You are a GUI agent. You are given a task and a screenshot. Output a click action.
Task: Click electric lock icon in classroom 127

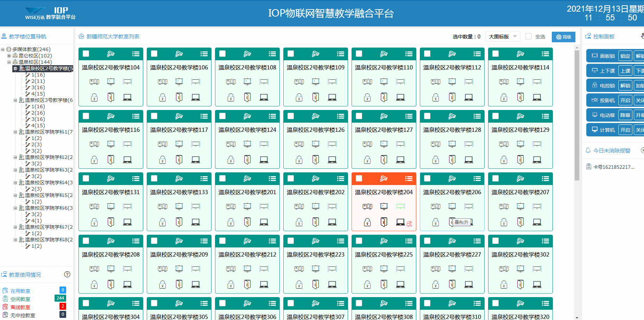[367, 160]
